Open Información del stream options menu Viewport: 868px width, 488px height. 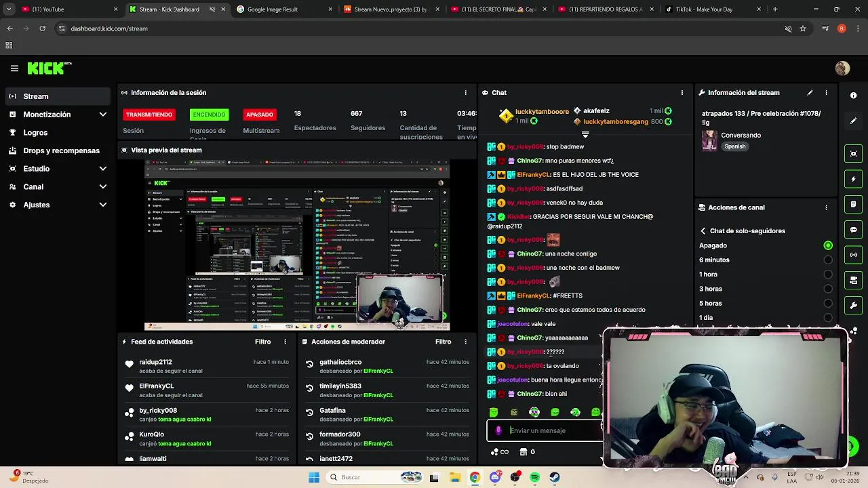click(x=826, y=93)
